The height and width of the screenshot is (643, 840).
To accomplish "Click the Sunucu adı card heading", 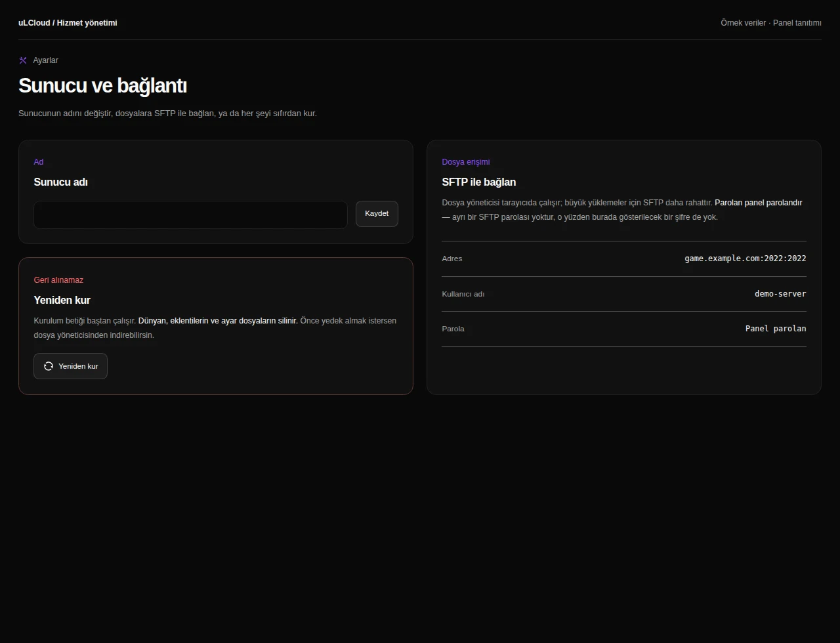I will click(60, 182).
